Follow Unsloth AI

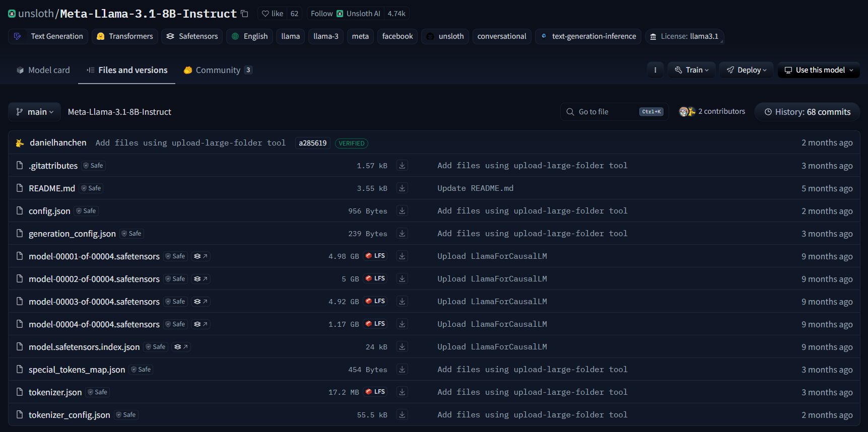(x=345, y=14)
